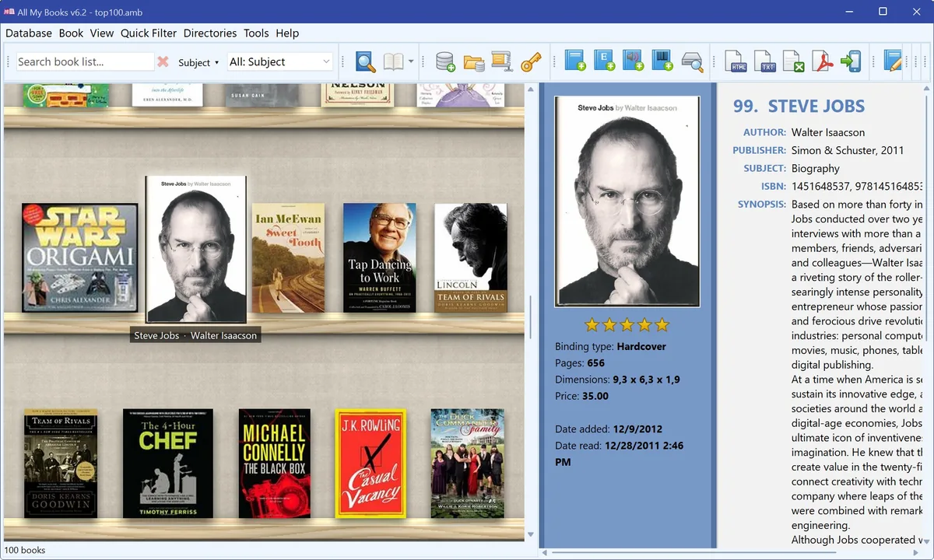Viewport: 934px width, 560px height.
Task: Select the Team of Rivals Goodwin bottom-shelf cover
Action: pyautogui.click(x=61, y=464)
